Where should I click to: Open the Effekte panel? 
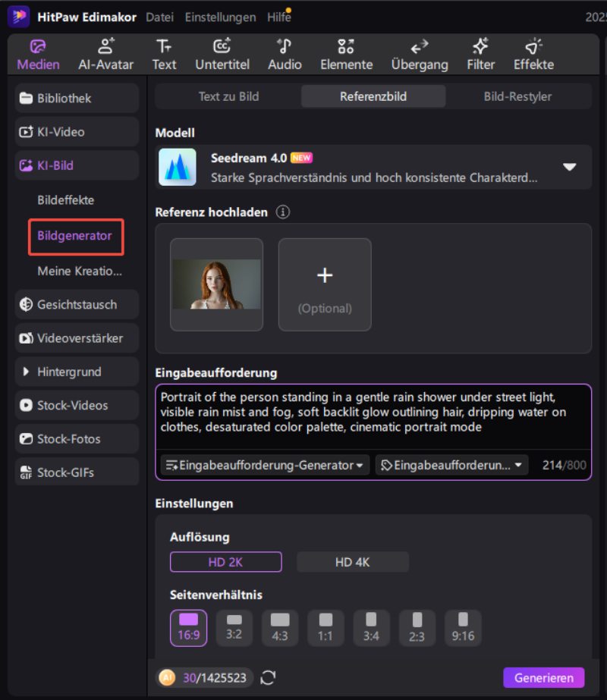click(533, 54)
